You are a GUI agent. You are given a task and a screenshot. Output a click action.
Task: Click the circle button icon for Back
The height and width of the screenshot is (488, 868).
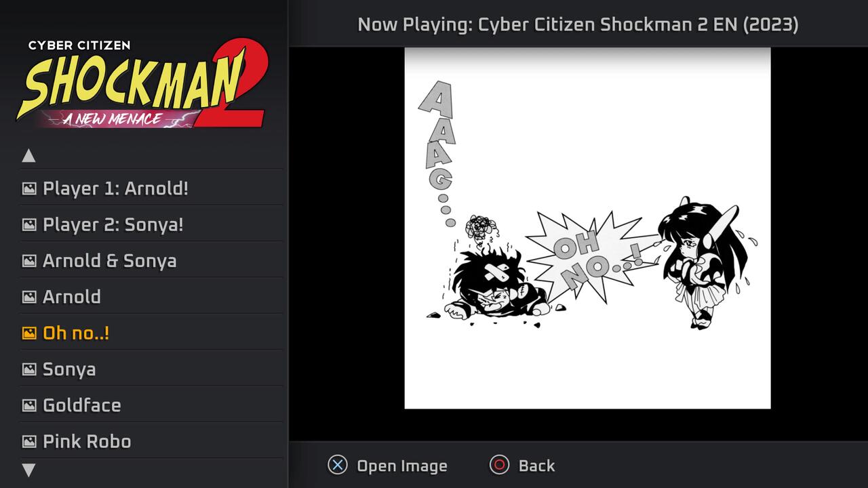(x=499, y=465)
